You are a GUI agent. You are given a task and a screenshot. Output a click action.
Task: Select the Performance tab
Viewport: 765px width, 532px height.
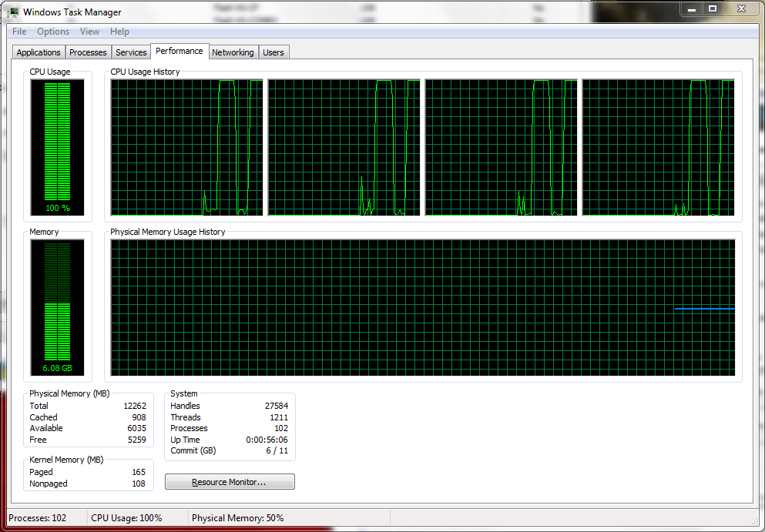pyautogui.click(x=180, y=51)
